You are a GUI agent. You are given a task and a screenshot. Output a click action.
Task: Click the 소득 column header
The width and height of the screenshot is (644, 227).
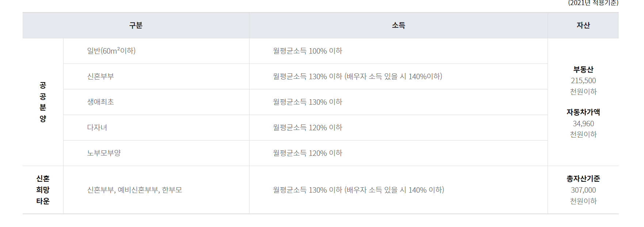point(399,25)
